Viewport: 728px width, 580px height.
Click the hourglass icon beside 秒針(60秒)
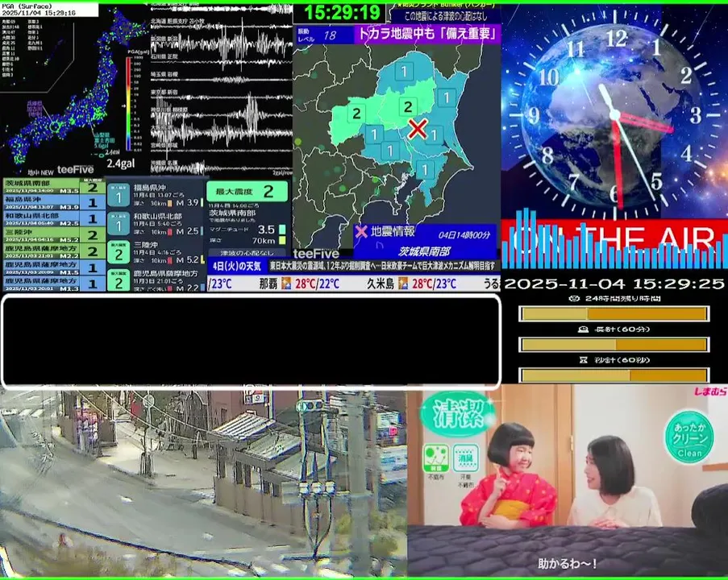584,359
